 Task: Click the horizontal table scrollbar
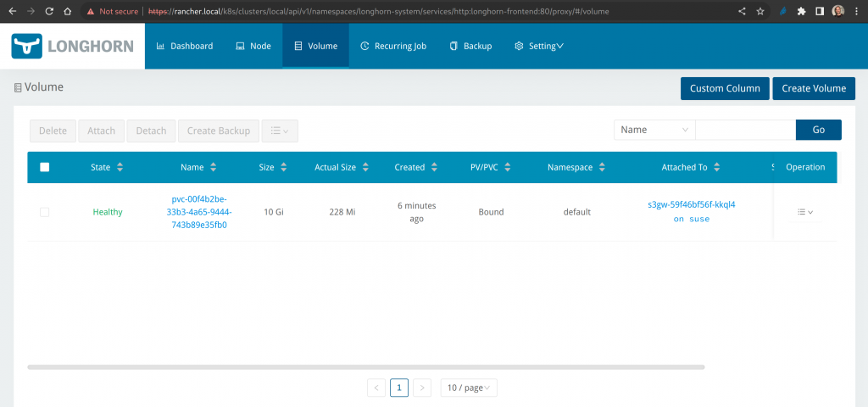[365, 367]
